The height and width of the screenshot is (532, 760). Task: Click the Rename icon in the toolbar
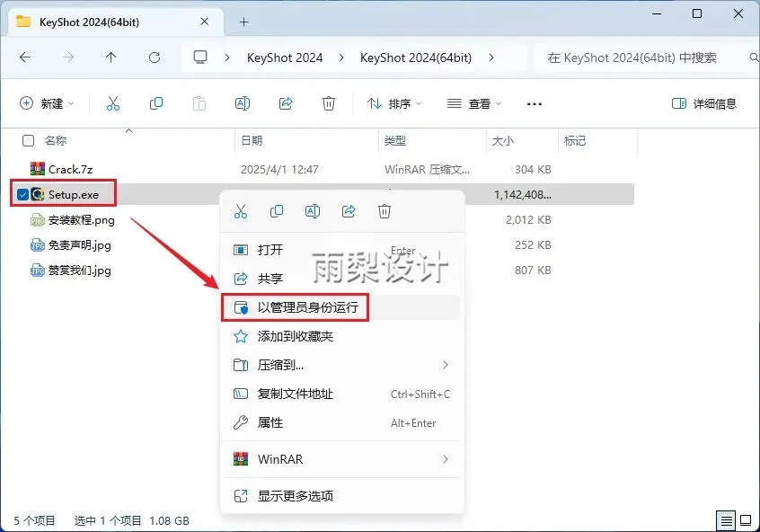click(243, 103)
